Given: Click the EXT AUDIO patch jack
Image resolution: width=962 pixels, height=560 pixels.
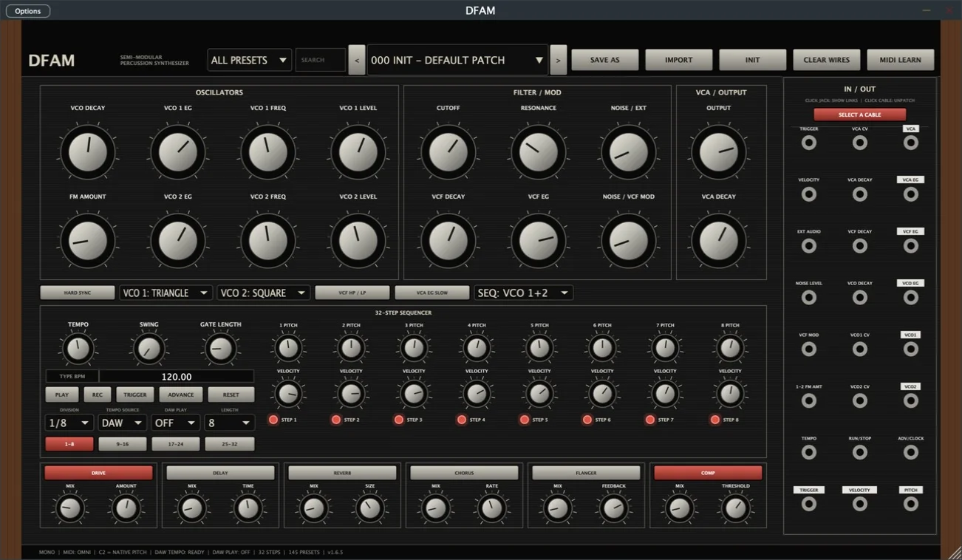Looking at the screenshot, I should [809, 246].
